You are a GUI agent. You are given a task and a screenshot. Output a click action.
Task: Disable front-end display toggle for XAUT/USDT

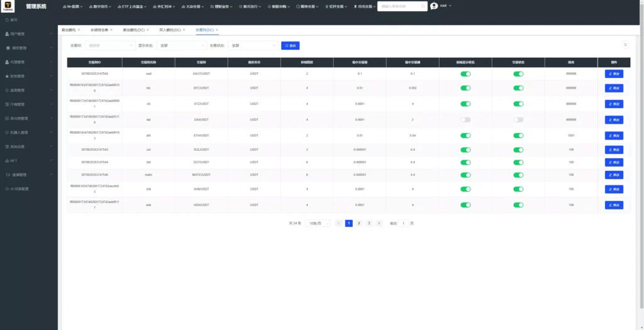pyautogui.click(x=465, y=74)
